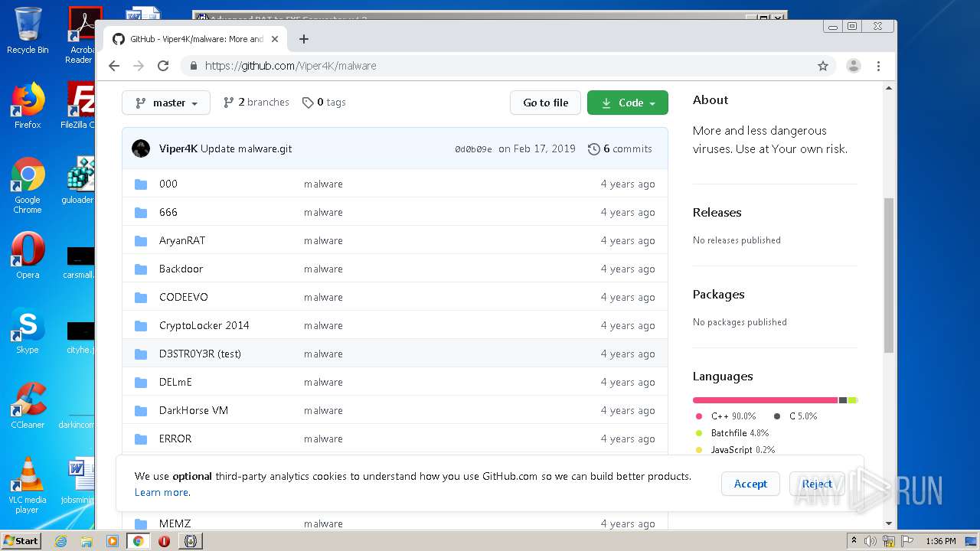
Task: Open the 000 folder icon
Action: tap(141, 184)
